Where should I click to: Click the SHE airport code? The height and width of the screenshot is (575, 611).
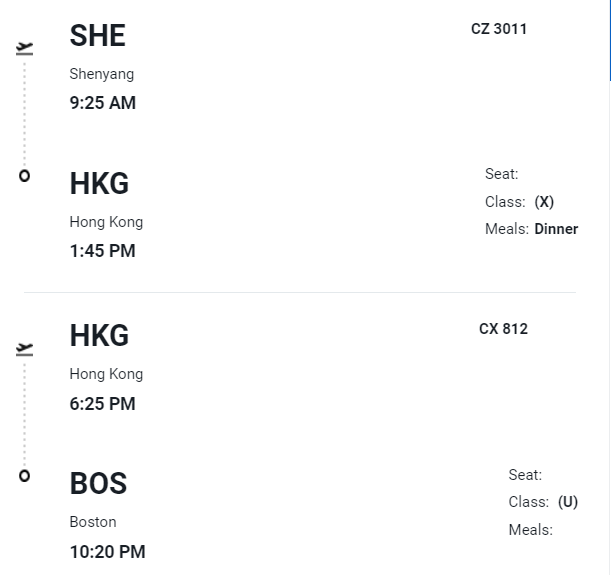coord(97,36)
